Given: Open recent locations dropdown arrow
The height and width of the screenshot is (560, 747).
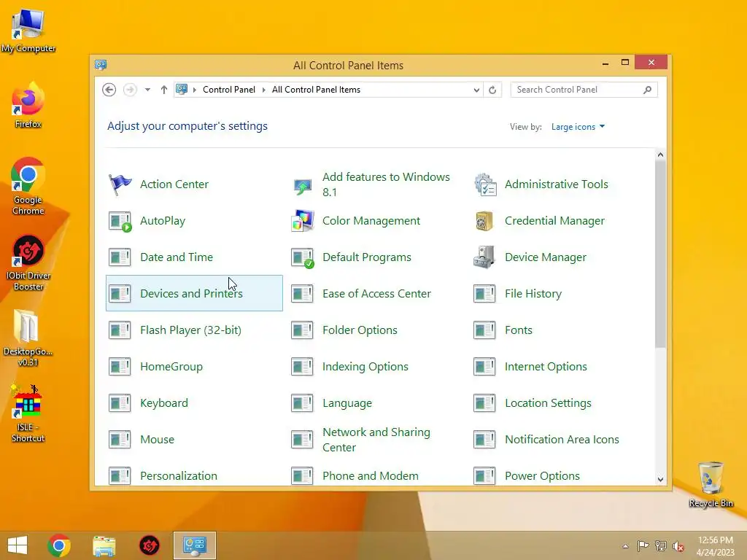Looking at the screenshot, I should pos(147,90).
